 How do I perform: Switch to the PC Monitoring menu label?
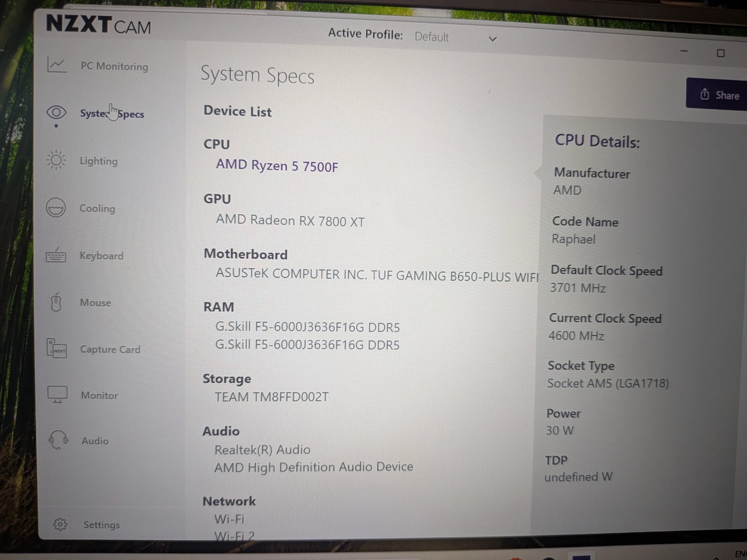(x=114, y=66)
